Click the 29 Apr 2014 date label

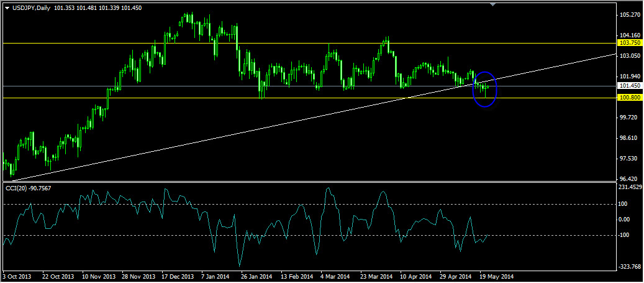(x=456, y=276)
